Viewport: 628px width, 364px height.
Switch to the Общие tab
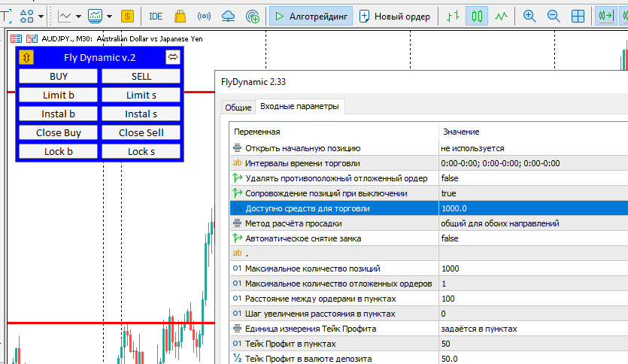pos(238,108)
